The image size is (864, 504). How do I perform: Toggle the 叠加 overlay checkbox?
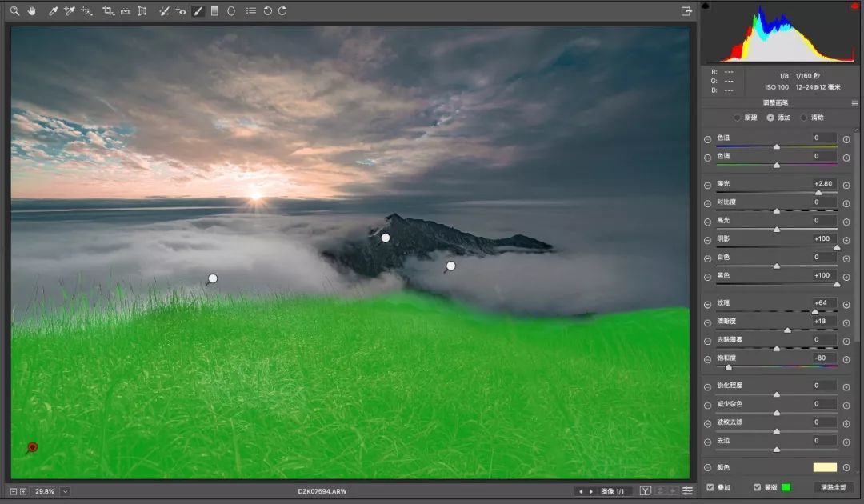tap(710, 487)
